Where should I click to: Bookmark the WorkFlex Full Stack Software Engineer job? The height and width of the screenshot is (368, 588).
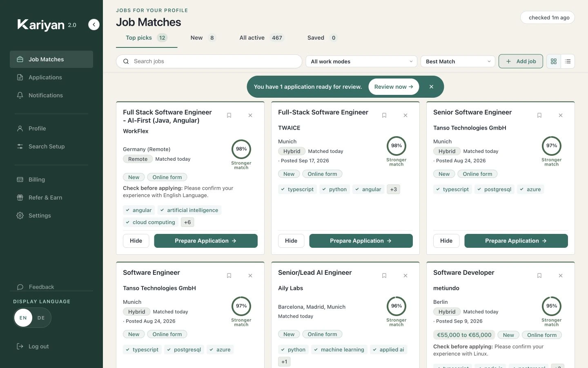tap(229, 115)
